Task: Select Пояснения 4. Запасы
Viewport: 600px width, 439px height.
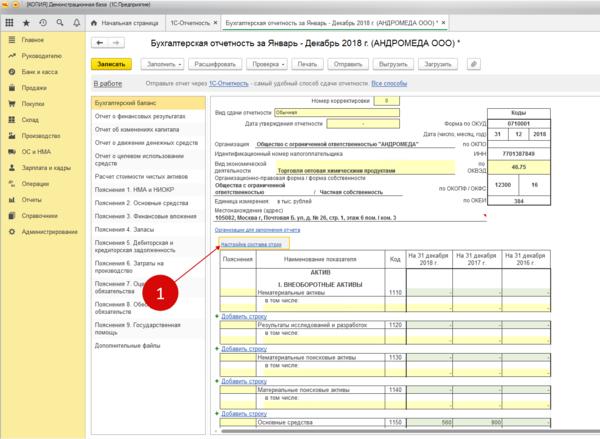Action: pyautogui.click(x=148, y=229)
